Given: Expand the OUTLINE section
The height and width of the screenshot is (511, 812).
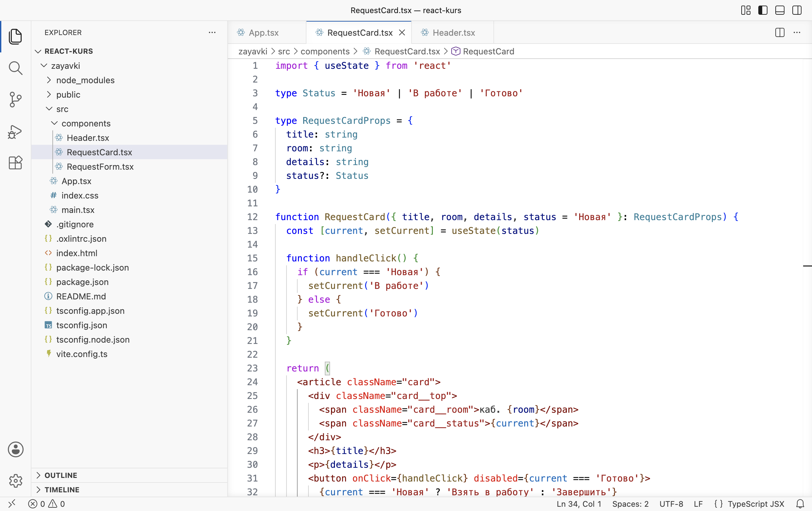Looking at the screenshot, I should click(129, 475).
